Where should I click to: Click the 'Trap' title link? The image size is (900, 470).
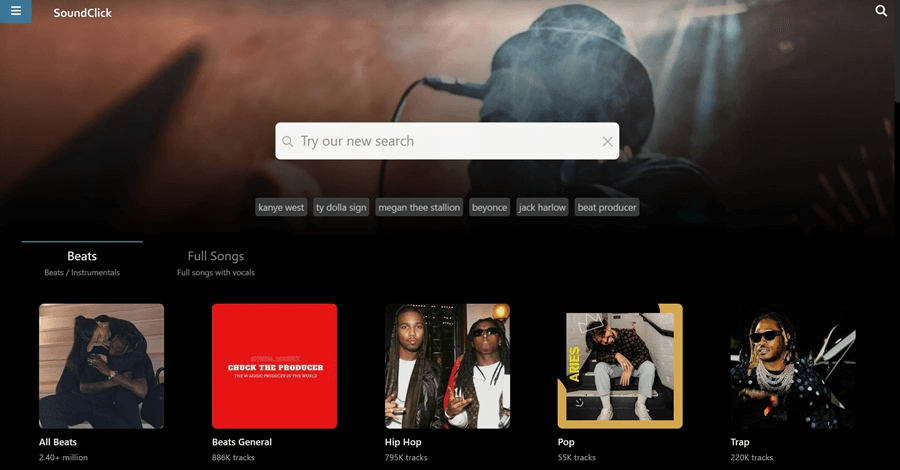pos(740,442)
